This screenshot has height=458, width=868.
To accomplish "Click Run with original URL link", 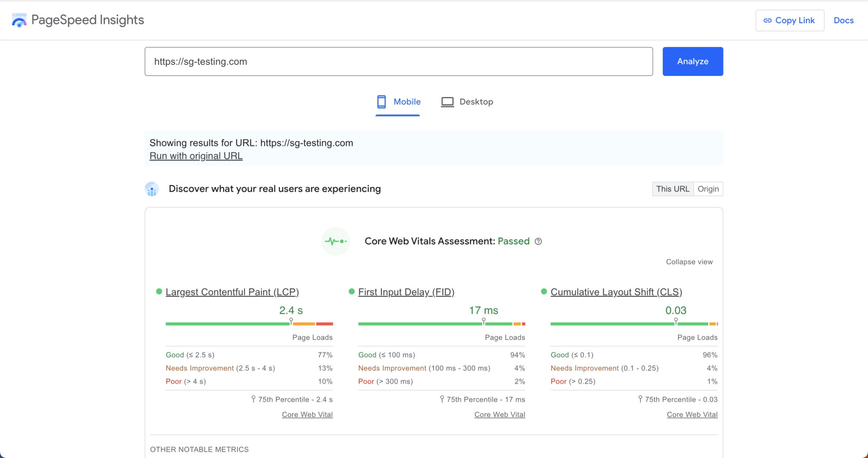I will 196,156.
